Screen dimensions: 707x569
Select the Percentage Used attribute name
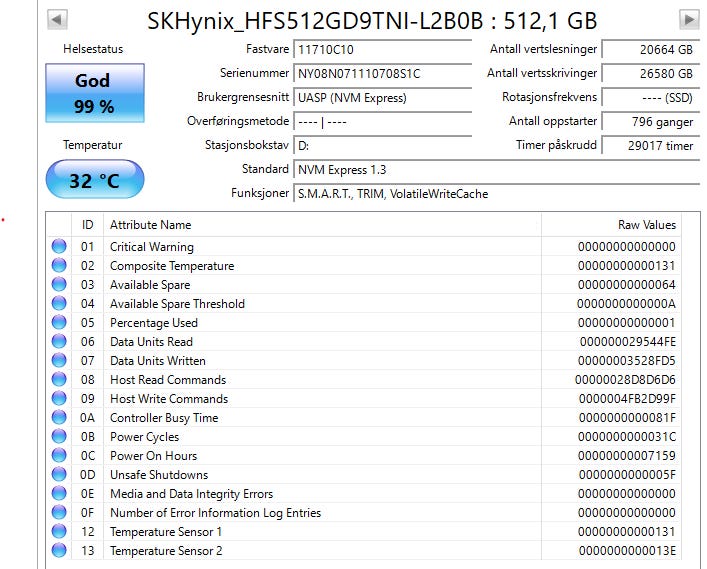[154, 323]
